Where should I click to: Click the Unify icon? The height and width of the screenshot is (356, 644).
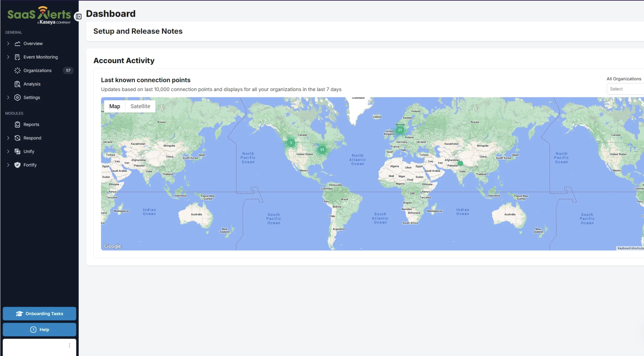click(x=17, y=151)
